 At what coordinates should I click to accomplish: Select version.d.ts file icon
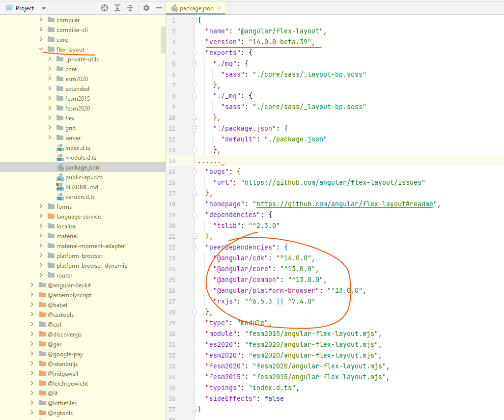pyautogui.click(x=60, y=196)
